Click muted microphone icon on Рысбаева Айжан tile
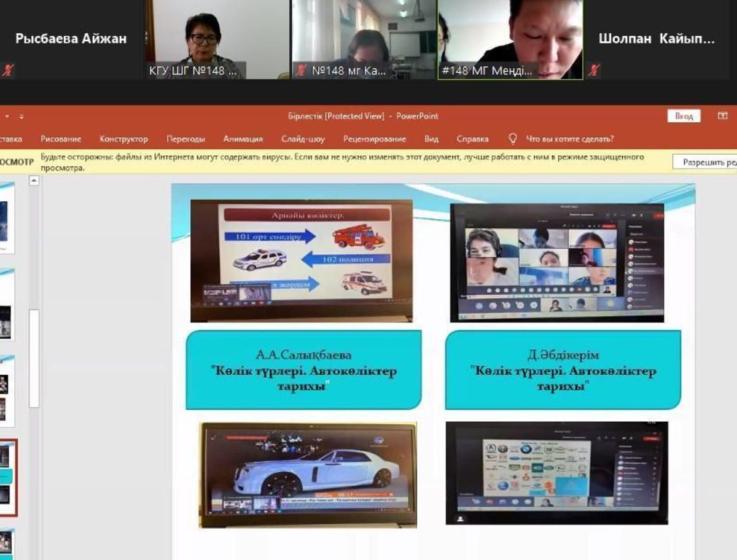 7,70
